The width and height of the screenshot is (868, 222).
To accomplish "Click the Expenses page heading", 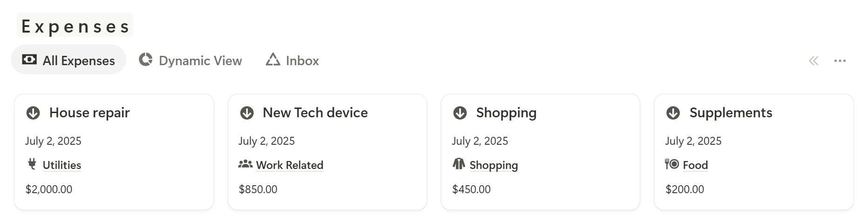I will (75, 26).
